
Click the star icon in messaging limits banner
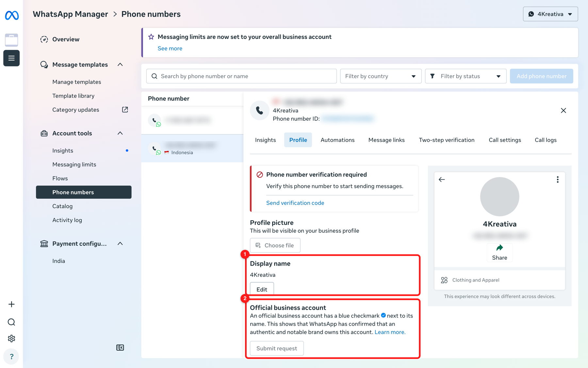151,37
